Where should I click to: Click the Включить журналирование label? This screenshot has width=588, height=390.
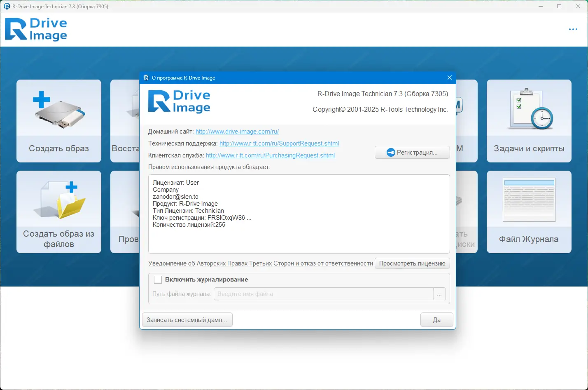coord(207,280)
